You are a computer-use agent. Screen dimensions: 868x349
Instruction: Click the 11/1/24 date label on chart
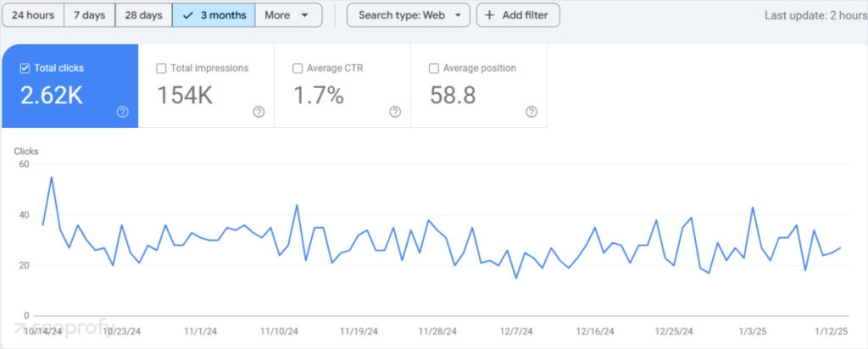click(200, 331)
